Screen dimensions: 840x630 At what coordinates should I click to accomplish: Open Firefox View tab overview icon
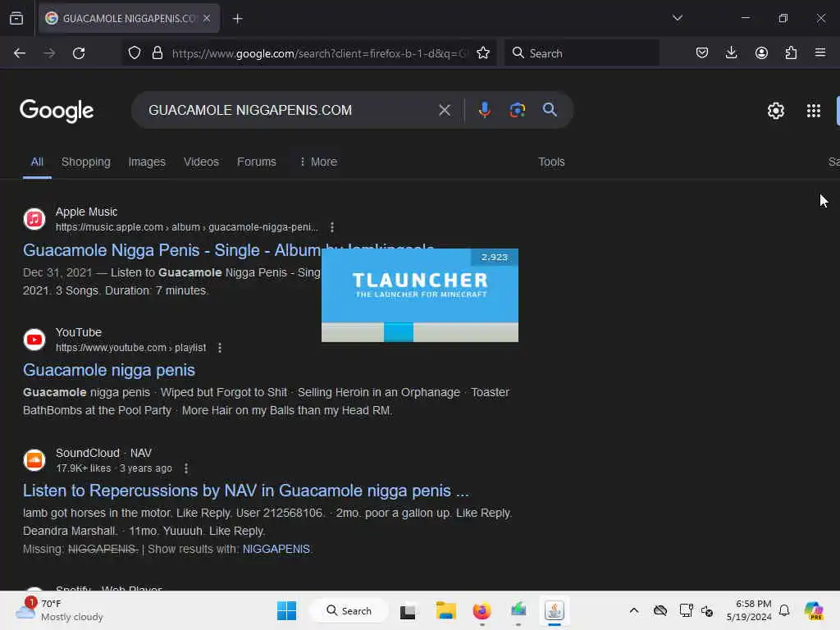16,18
